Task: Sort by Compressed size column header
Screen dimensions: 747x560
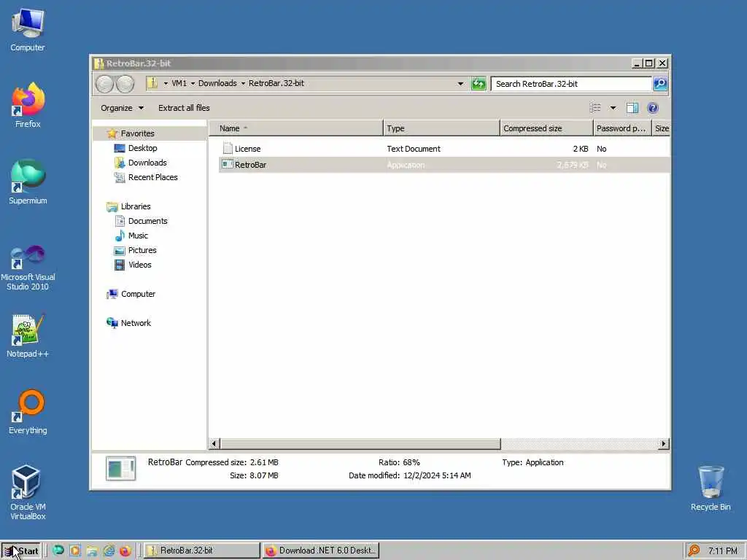Action: pyautogui.click(x=546, y=128)
